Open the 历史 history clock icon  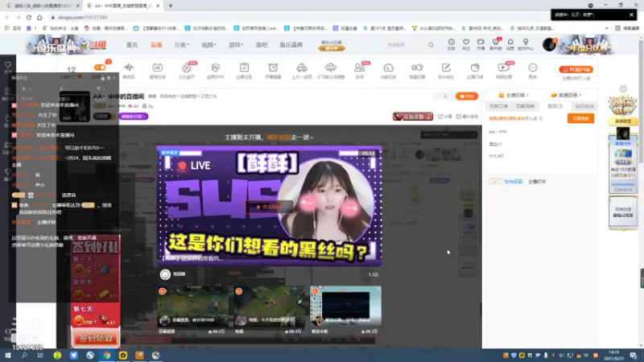coord(451,44)
